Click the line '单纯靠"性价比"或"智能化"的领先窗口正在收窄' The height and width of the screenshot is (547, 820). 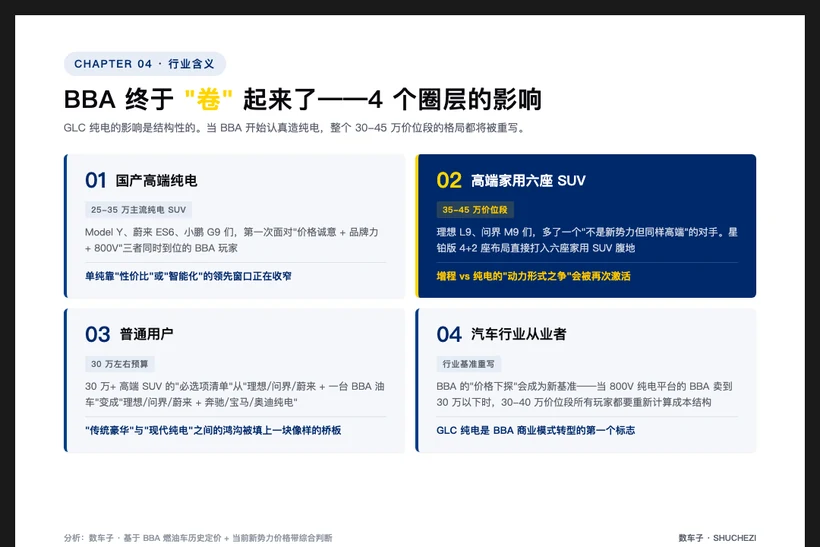pos(188,276)
